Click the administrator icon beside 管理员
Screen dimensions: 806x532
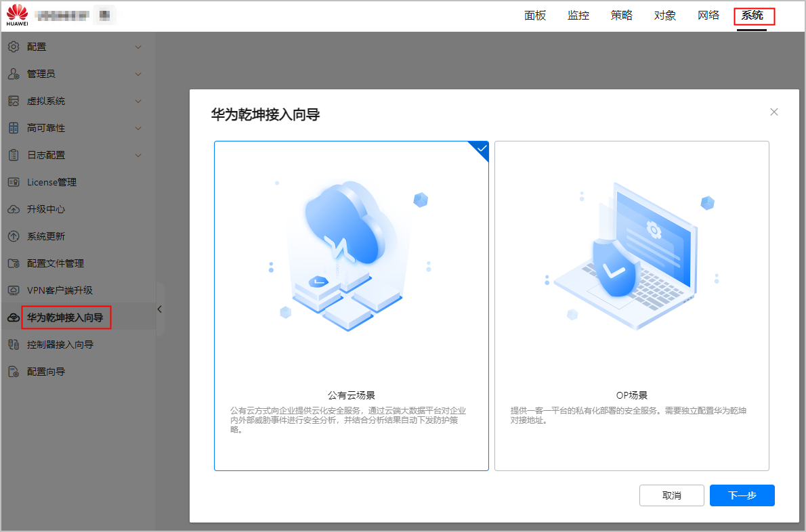(14, 74)
